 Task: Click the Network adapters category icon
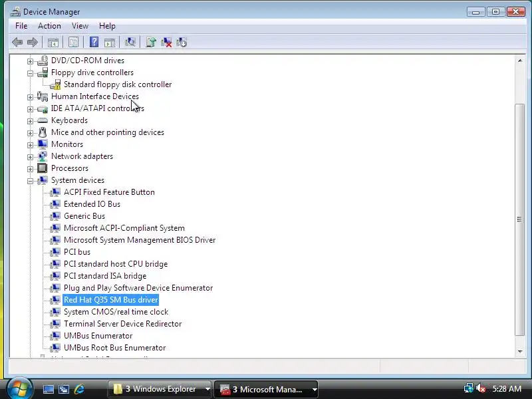click(43, 156)
